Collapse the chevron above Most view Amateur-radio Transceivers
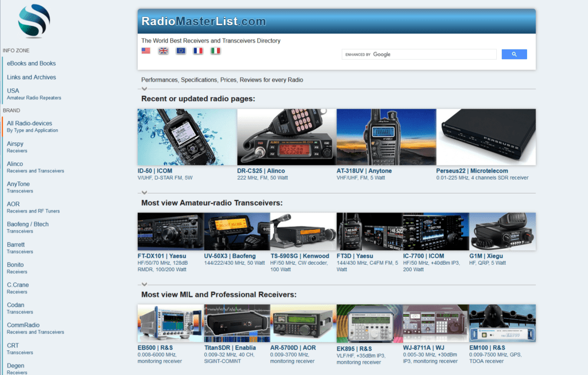This screenshot has width=588, height=375. pyautogui.click(x=144, y=193)
